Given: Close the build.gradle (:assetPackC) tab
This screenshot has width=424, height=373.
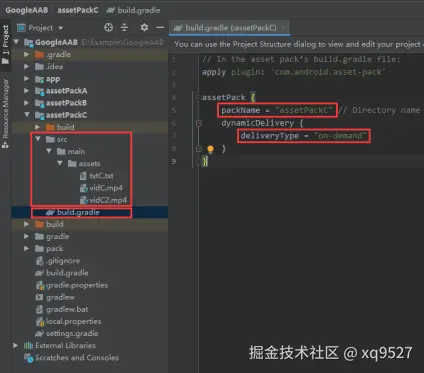Looking at the screenshot, I should pyautogui.click(x=283, y=27).
